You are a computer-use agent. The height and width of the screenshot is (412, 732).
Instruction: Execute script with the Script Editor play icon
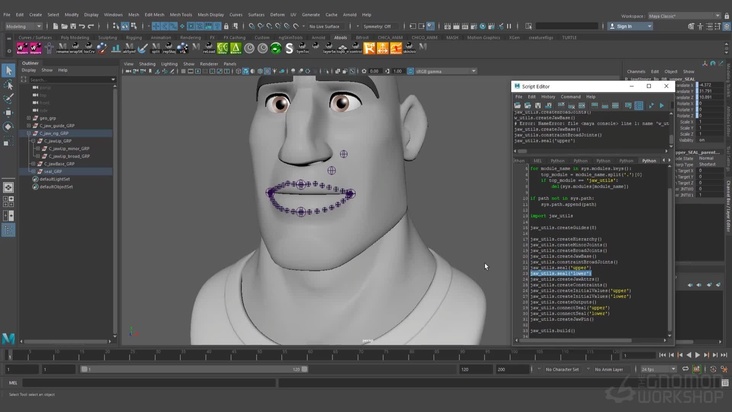661,105
